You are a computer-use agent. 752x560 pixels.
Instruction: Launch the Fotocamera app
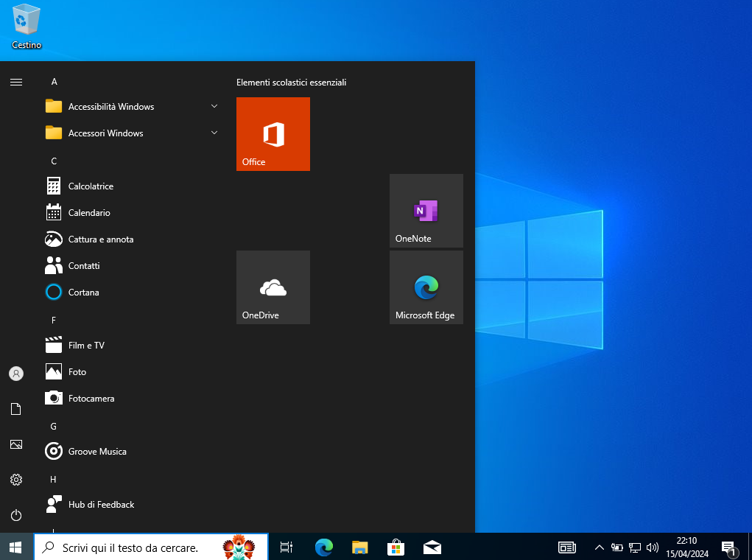point(132,399)
